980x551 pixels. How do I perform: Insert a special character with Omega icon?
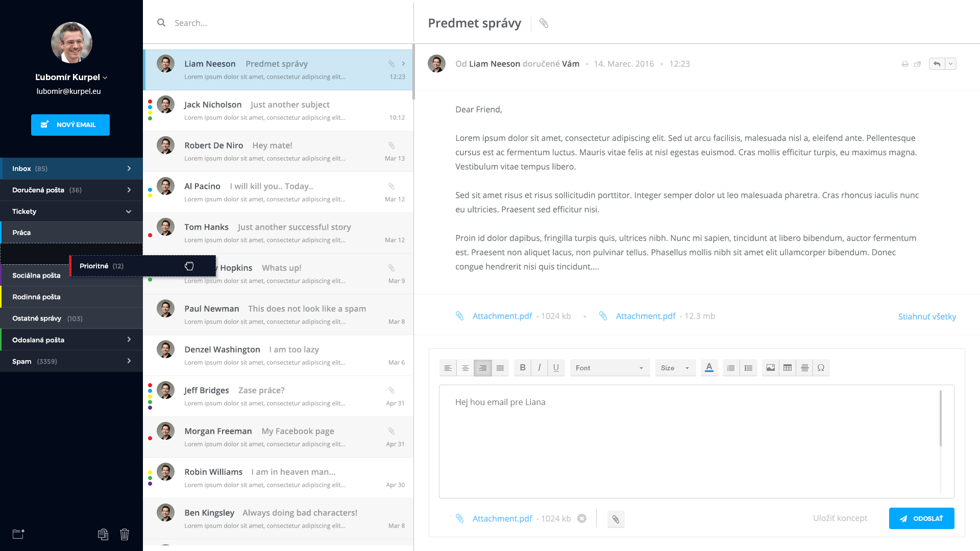coord(821,368)
